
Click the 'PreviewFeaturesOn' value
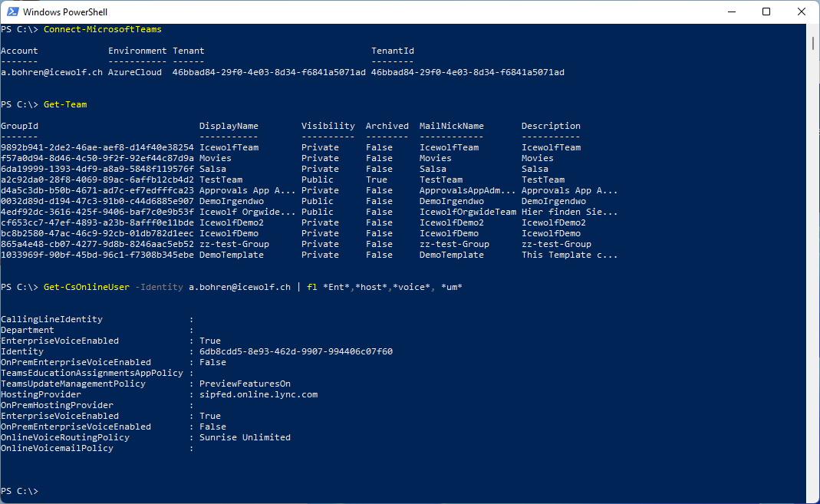pos(245,384)
